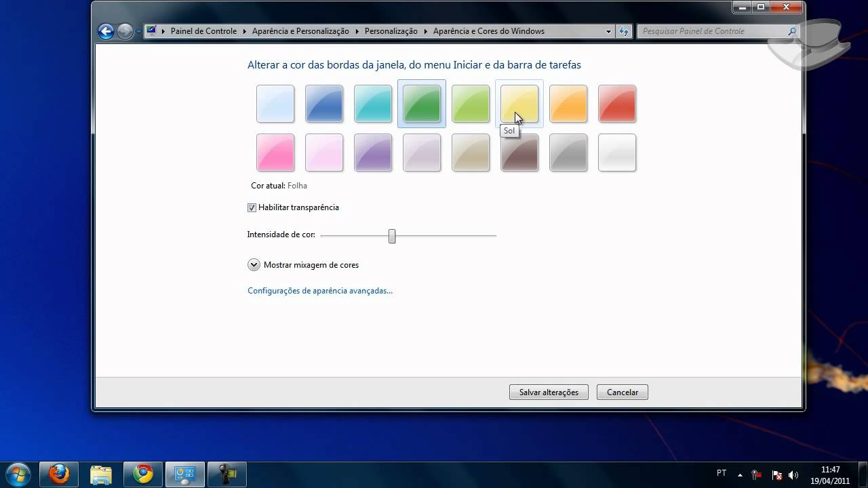Image resolution: width=868 pixels, height=488 pixels.
Task: Select the hot pink color swatch
Action: click(x=275, y=152)
